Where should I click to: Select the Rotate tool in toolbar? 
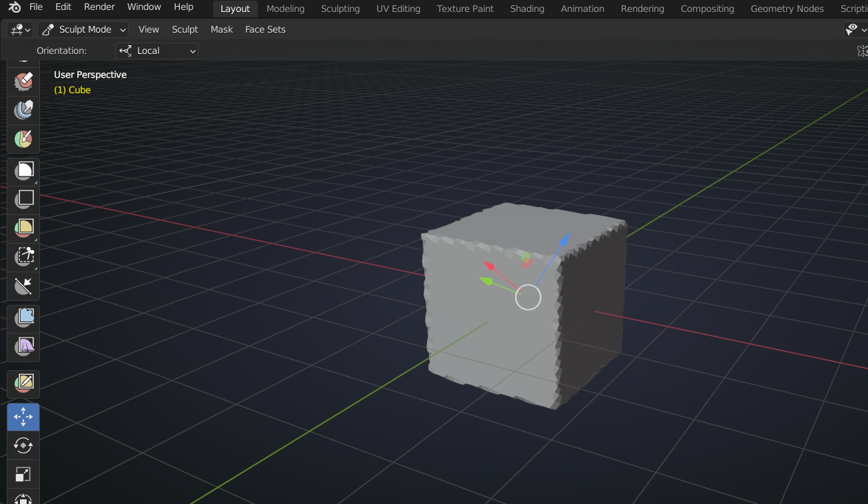(23, 445)
